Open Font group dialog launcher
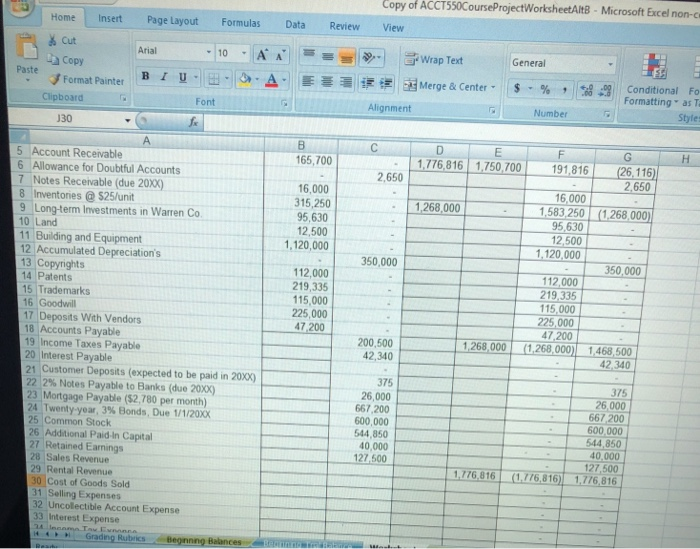 284,104
